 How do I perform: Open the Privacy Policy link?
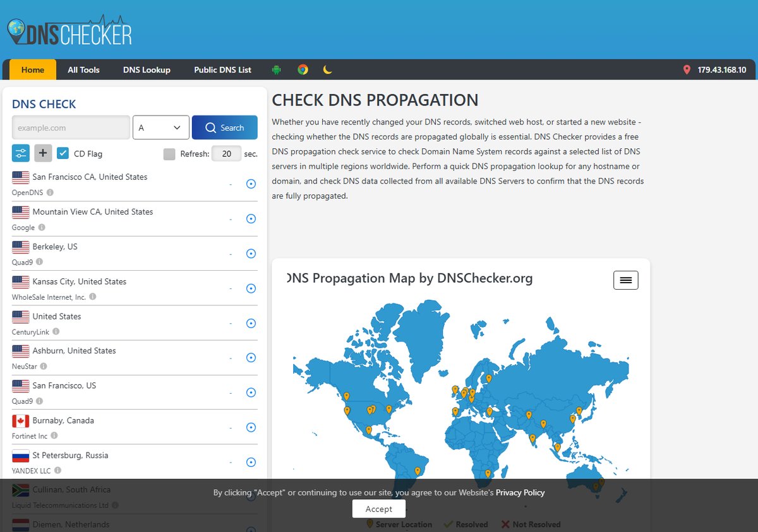click(x=520, y=492)
